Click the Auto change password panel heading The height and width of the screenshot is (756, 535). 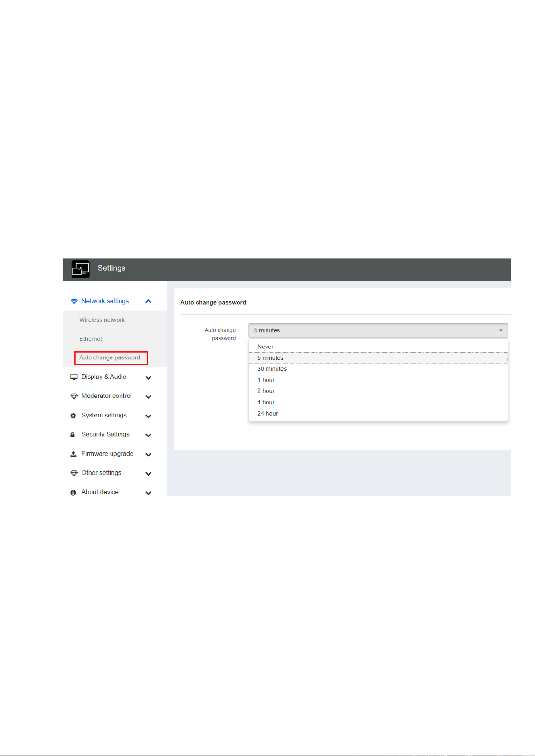[x=213, y=302]
